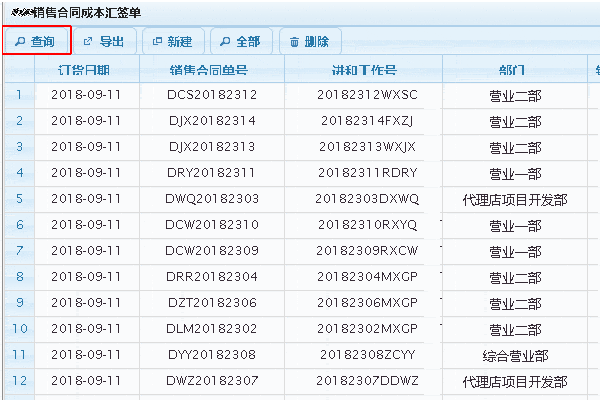
Task: Click work number 20182309RXCW
Action: (x=367, y=251)
